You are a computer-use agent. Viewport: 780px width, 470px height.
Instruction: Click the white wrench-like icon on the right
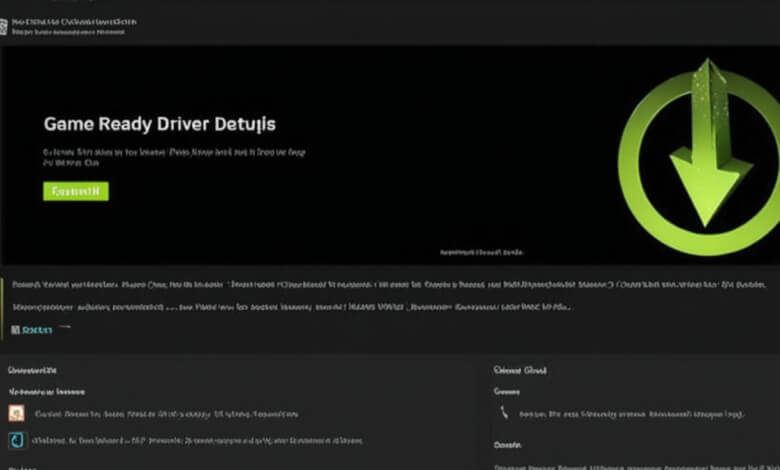point(504,412)
